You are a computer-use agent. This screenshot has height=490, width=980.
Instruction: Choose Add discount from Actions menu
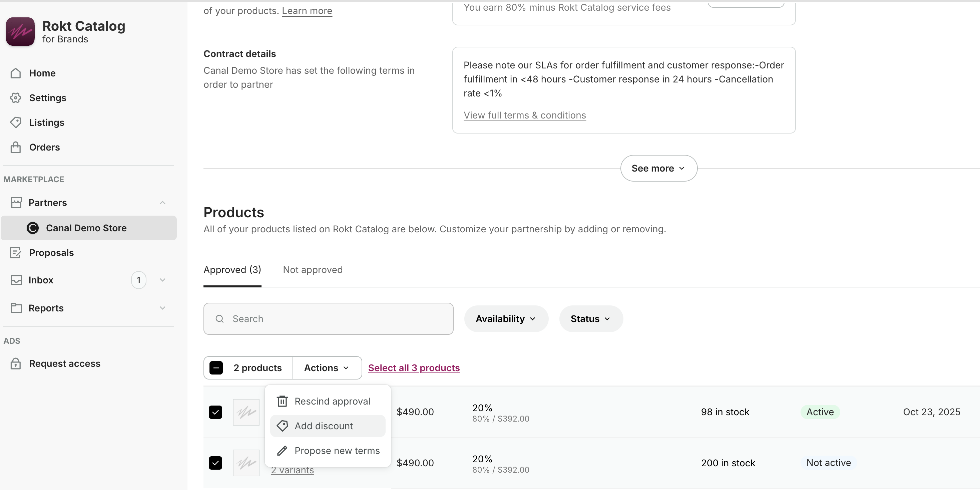click(324, 426)
